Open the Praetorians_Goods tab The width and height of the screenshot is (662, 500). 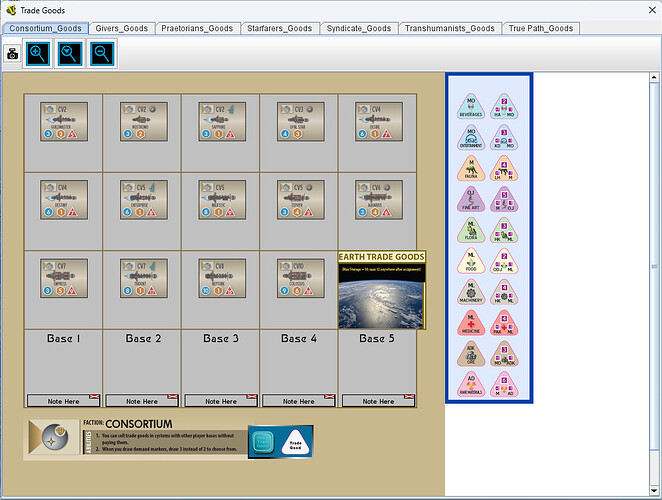[x=201, y=28]
